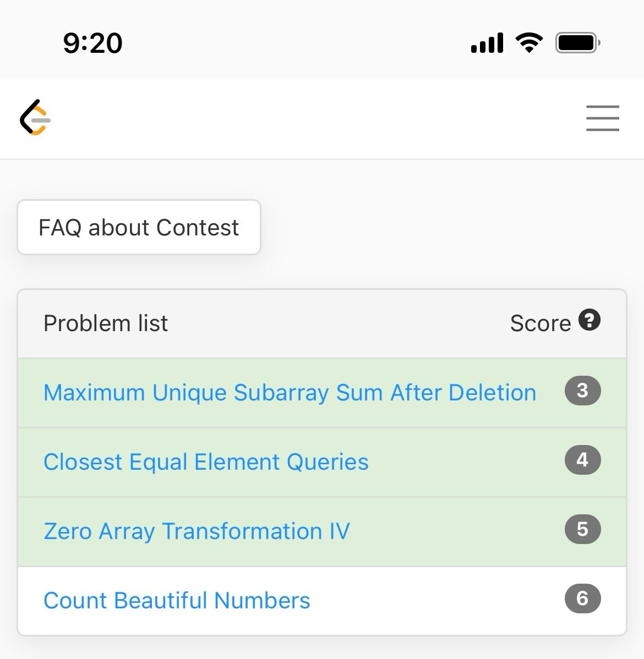Select the unsolved Count Beautiful Numbers row
The height and width of the screenshot is (659, 644).
click(x=322, y=601)
